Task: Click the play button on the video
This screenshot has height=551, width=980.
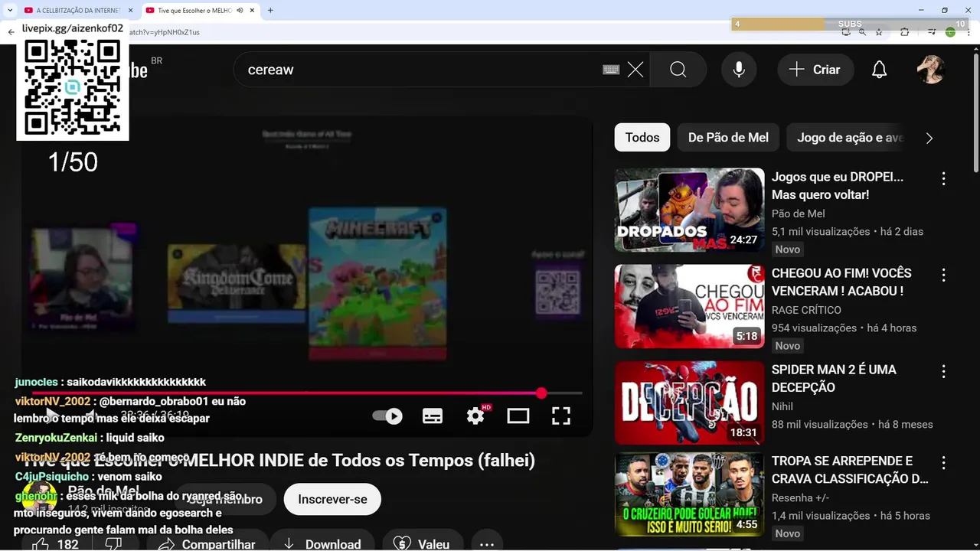Action: [x=51, y=416]
